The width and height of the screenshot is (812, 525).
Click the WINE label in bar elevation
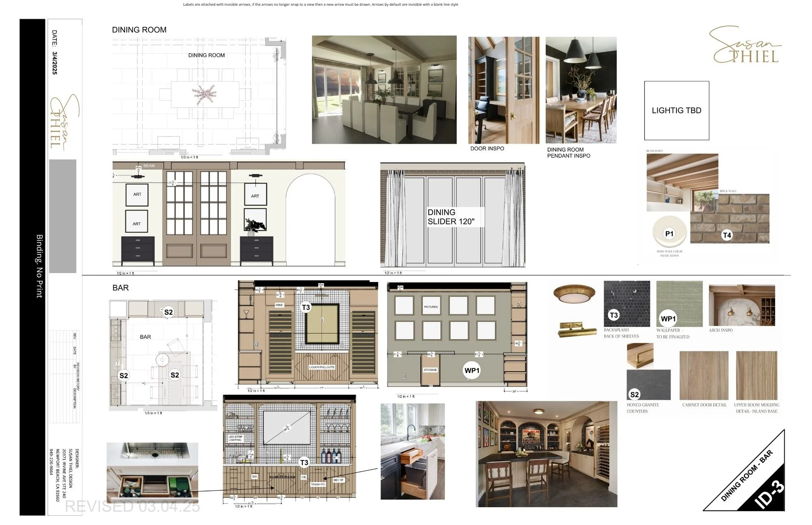point(279,305)
